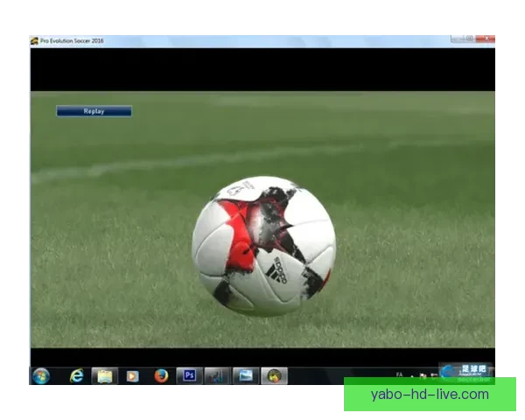Screen dimensions: 525x420
Task: Click the Pro Evolution Soccer 2016 window icon
Action: pos(34,41)
